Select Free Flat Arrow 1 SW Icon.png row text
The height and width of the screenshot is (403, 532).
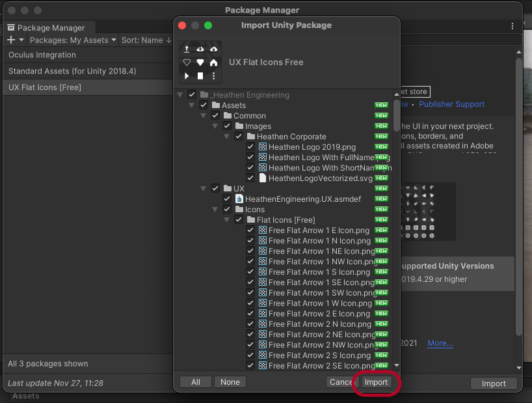click(322, 293)
